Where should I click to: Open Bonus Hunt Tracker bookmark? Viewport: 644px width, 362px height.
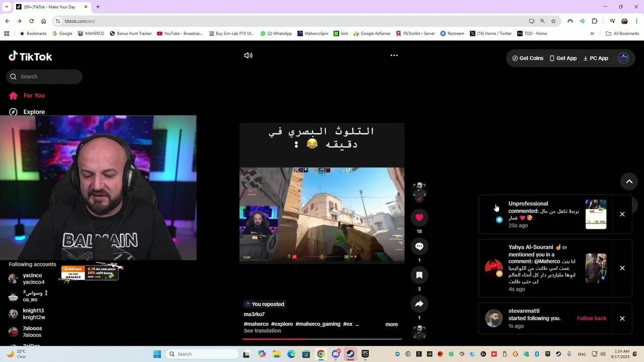click(130, 34)
